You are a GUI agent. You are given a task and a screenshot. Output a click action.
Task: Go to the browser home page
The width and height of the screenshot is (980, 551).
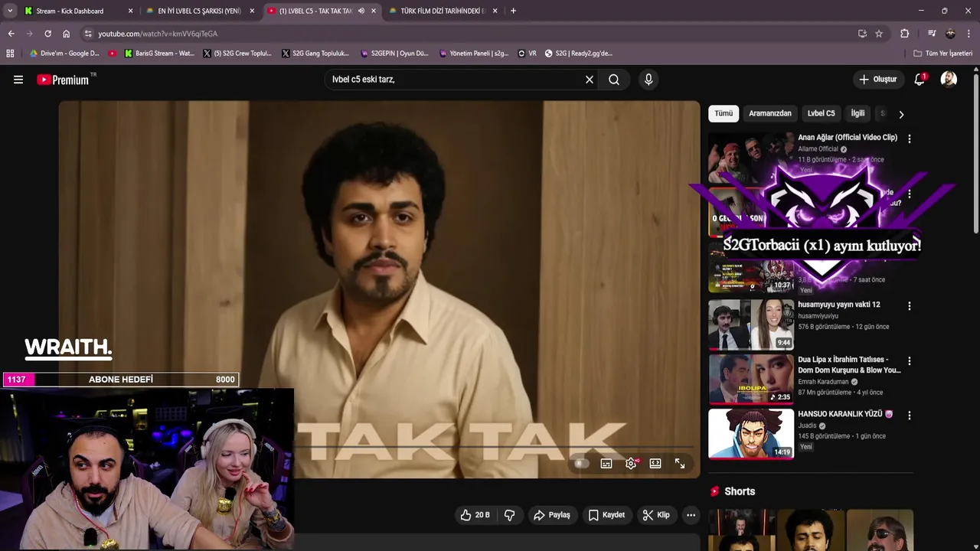click(x=67, y=34)
